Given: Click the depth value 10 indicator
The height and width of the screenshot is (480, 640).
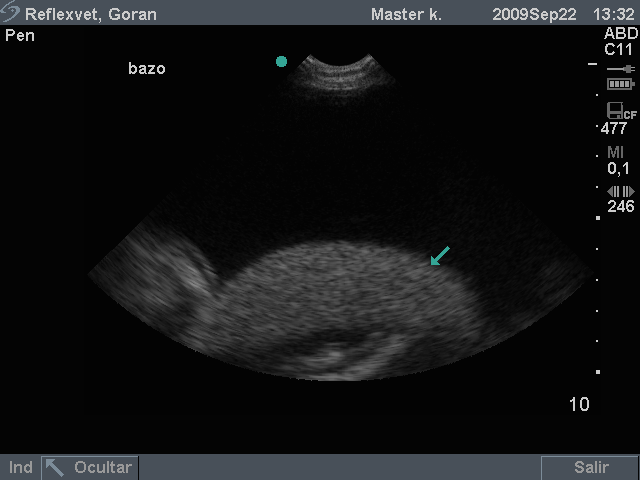Looking at the screenshot, I should point(579,404).
